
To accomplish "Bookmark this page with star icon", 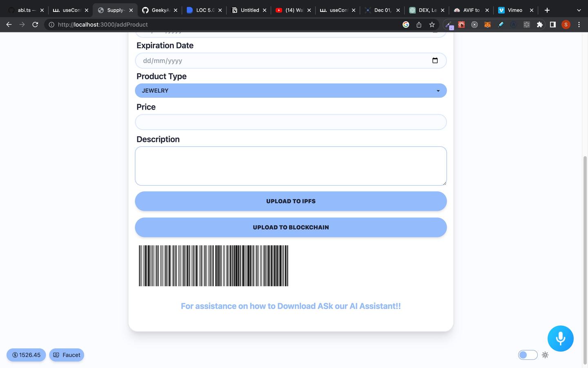I will coord(432,25).
